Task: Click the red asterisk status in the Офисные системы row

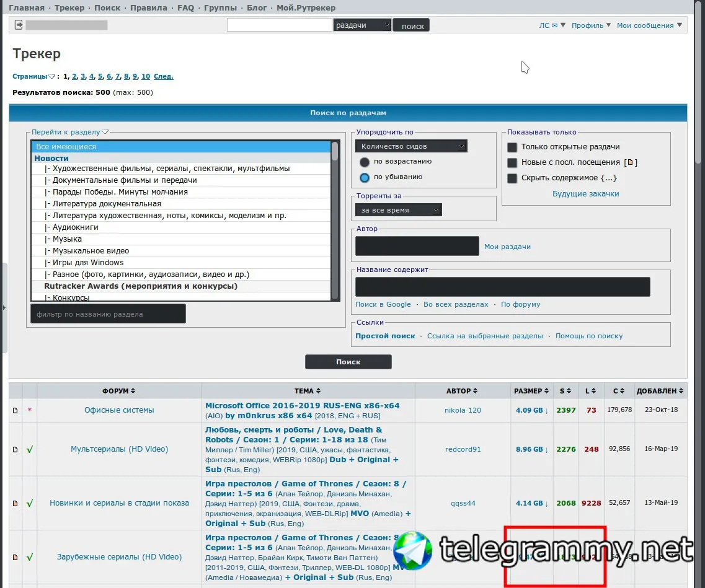Action: point(30,410)
